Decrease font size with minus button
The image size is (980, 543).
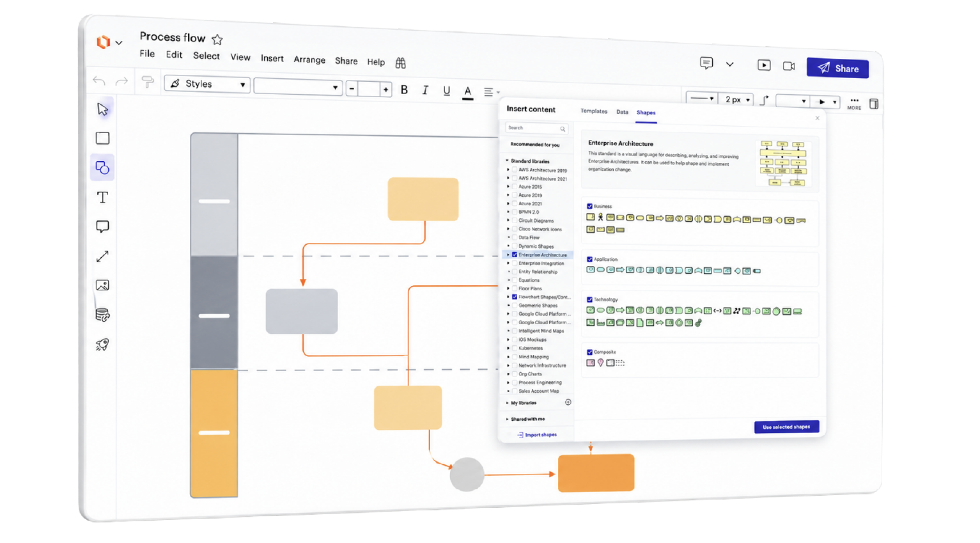click(352, 89)
